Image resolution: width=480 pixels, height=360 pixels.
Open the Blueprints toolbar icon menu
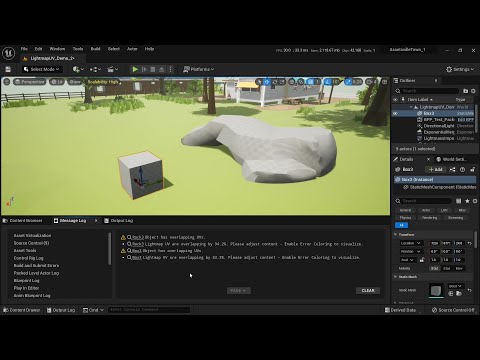pos(95,69)
